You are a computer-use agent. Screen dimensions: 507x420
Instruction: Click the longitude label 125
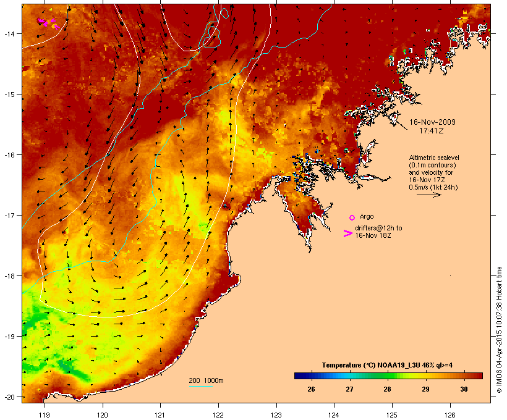point(392,415)
